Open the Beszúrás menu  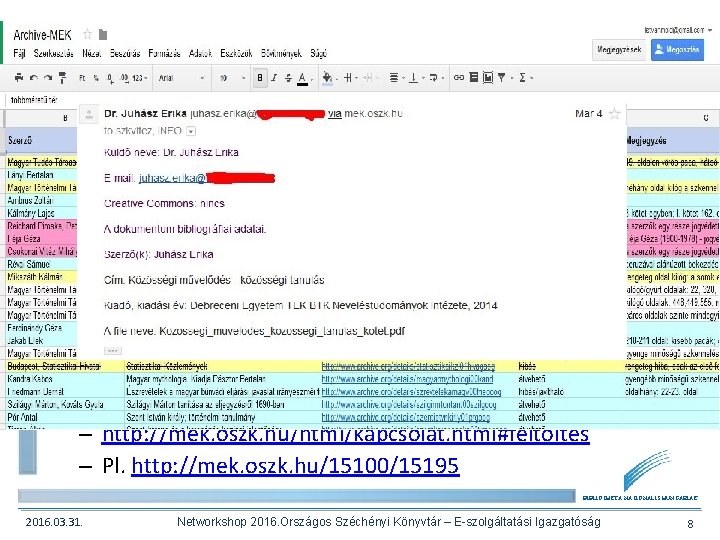point(124,53)
